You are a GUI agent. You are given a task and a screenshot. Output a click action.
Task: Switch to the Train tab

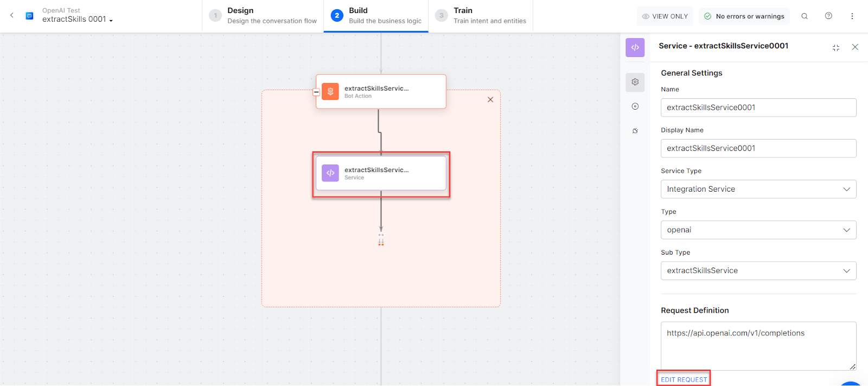(x=481, y=16)
